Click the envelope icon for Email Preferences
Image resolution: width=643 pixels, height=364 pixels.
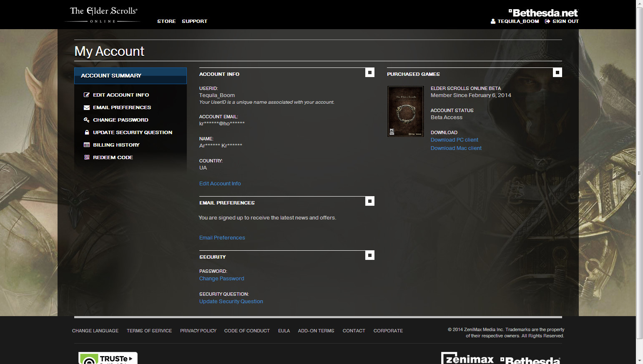[87, 107]
